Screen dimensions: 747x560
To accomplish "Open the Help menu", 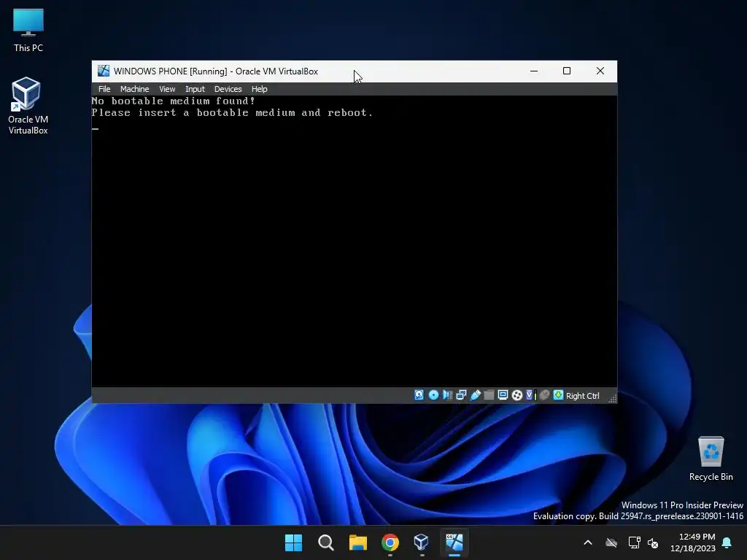I will (x=259, y=89).
